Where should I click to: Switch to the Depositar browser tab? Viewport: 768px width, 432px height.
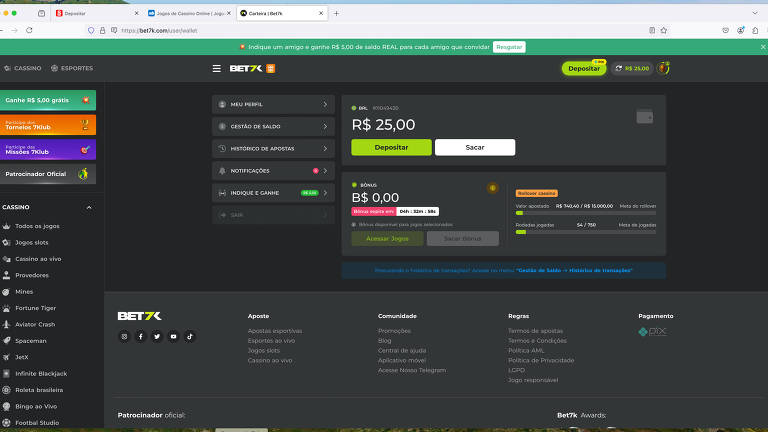tap(96, 14)
